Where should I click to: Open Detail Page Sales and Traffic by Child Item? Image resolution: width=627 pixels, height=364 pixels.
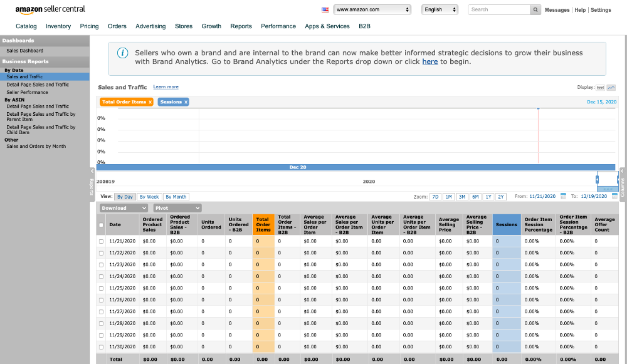click(x=41, y=130)
